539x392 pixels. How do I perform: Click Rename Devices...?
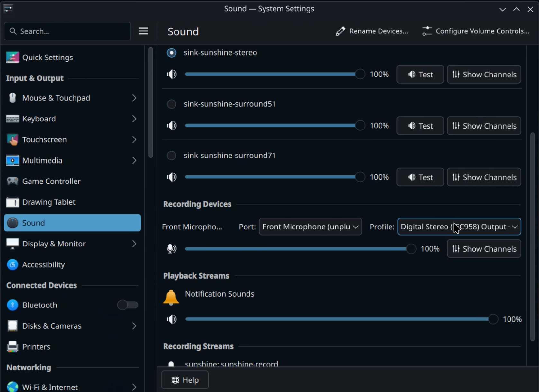(372, 31)
